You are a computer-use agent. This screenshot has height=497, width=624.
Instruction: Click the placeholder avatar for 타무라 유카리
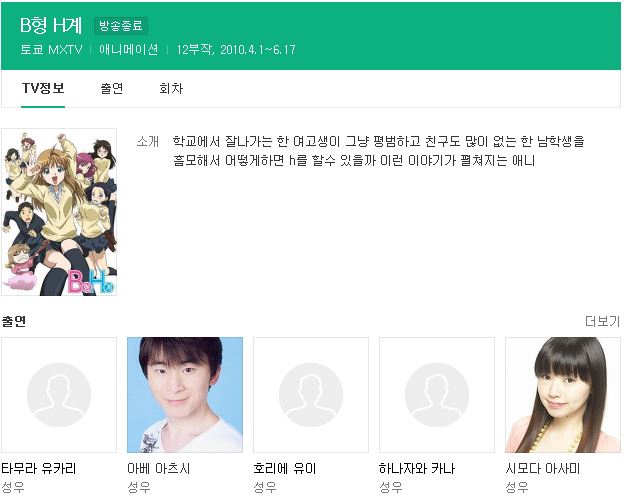[59, 395]
